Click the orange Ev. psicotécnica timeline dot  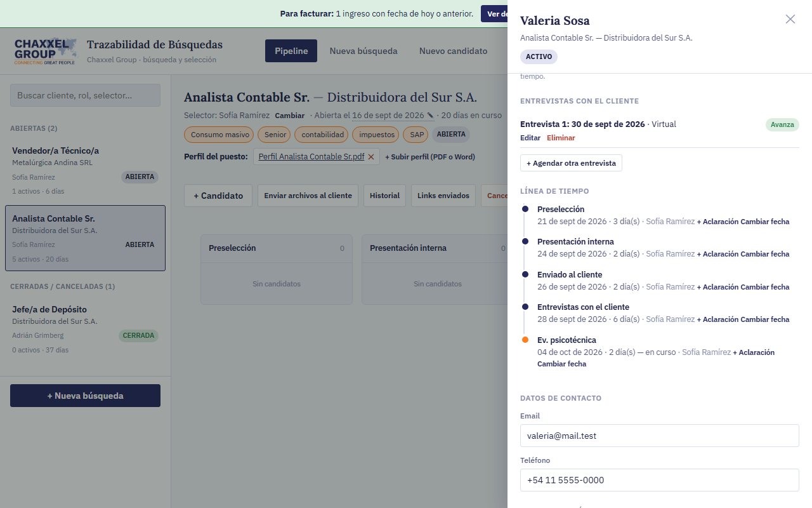click(x=525, y=340)
